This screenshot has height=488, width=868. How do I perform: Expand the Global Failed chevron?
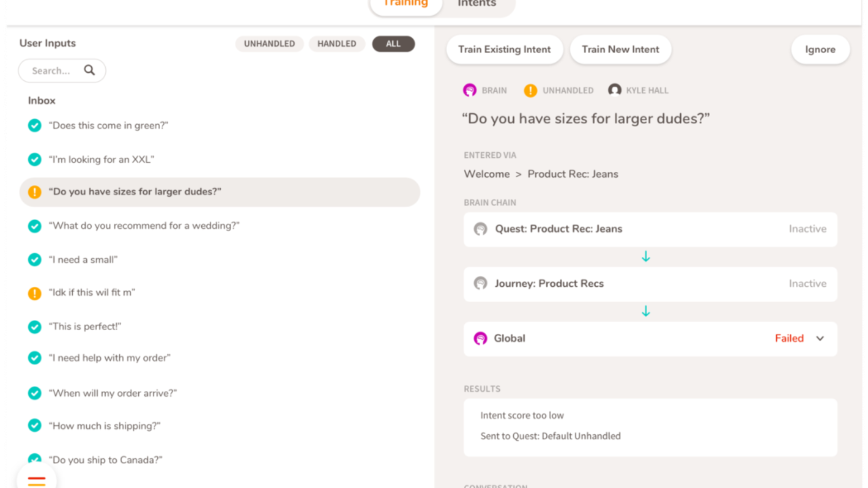click(820, 338)
